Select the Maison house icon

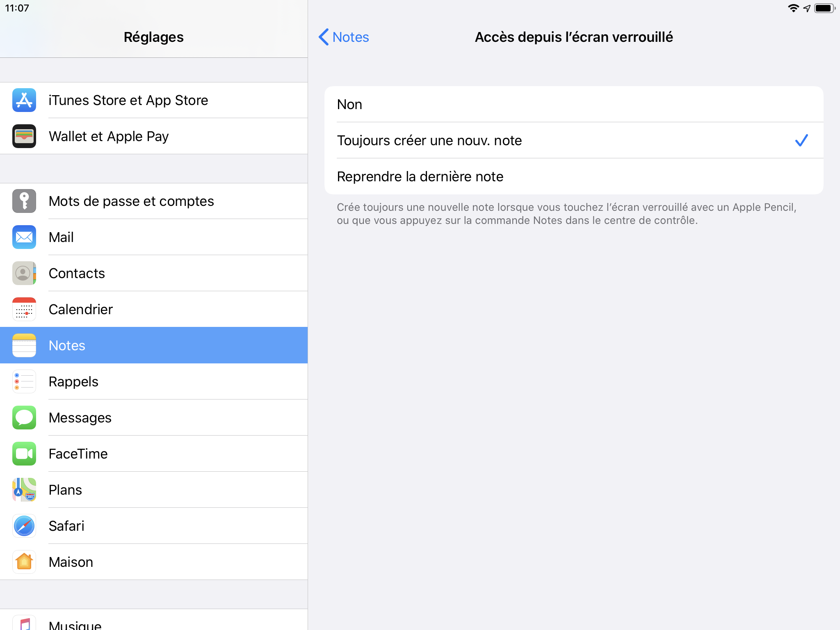[24, 562]
